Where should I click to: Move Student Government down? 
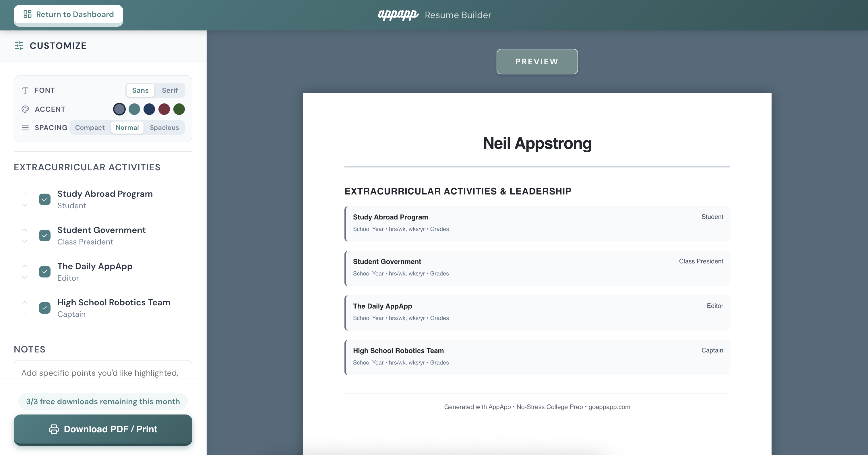[25, 241]
